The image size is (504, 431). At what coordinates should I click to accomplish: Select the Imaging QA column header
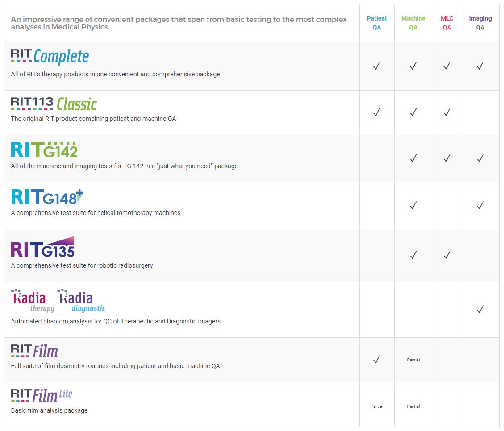point(480,23)
